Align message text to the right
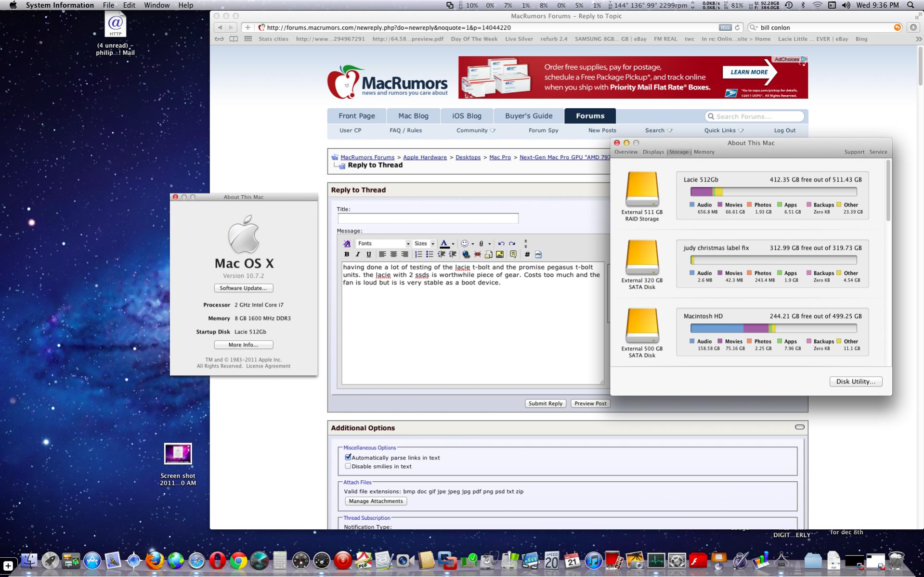 [404, 254]
